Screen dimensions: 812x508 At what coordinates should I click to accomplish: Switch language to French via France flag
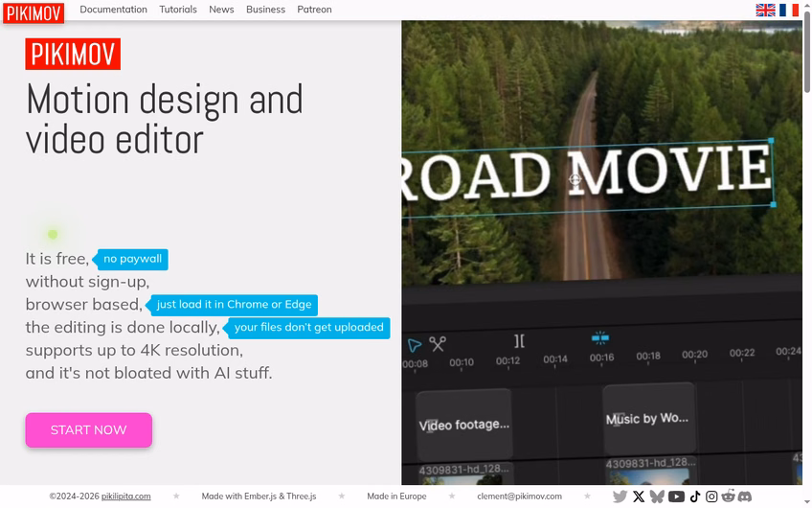[x=789, y=10]
